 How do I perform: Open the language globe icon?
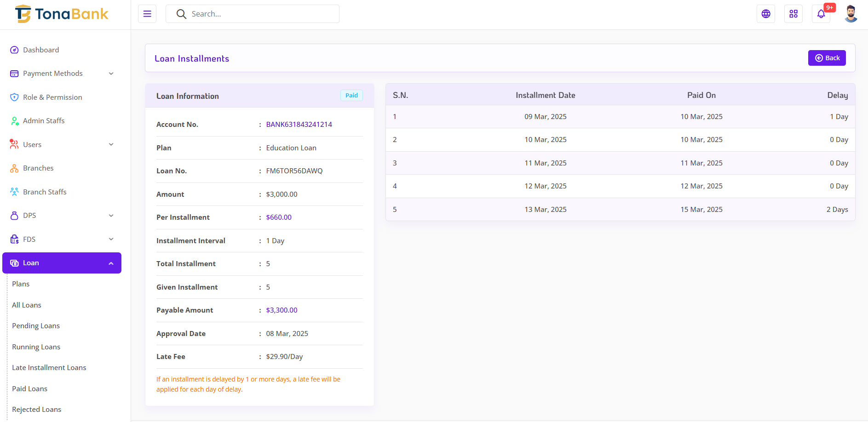click(766, 14)
